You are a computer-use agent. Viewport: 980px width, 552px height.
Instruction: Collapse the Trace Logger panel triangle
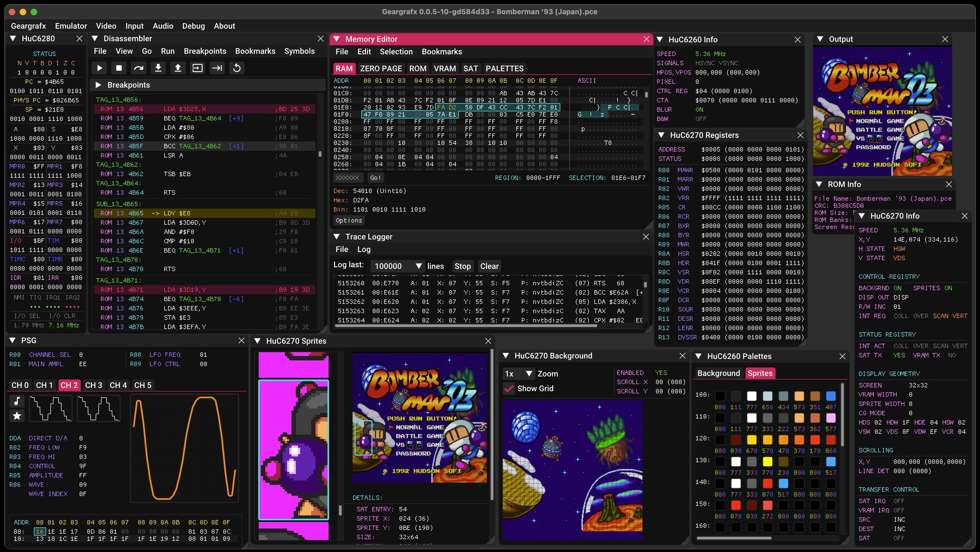point(336,237)
